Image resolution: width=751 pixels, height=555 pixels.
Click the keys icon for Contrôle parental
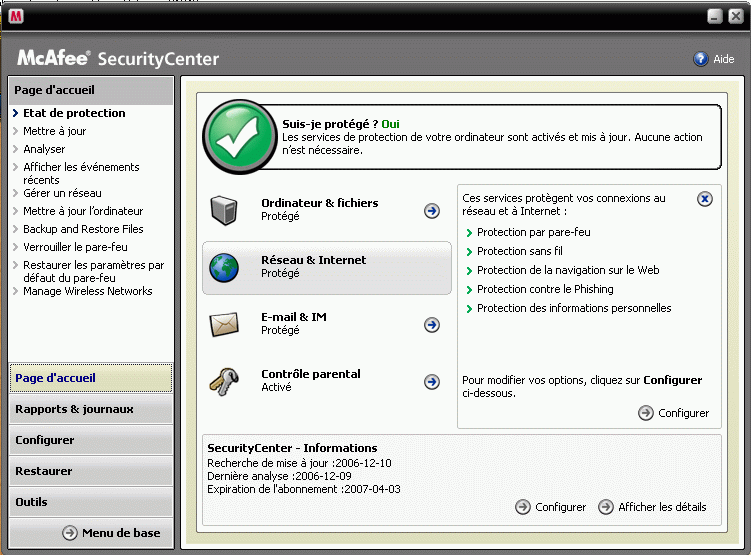[x=224, y=382]
